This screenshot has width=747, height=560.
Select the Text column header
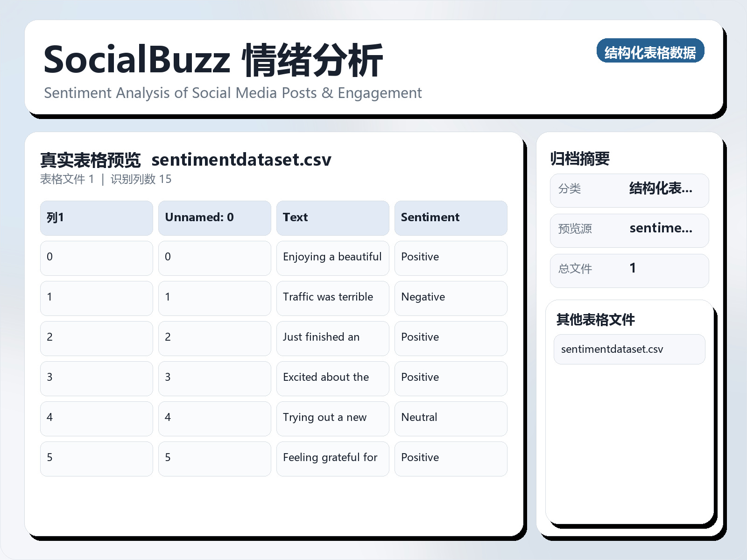332,217
